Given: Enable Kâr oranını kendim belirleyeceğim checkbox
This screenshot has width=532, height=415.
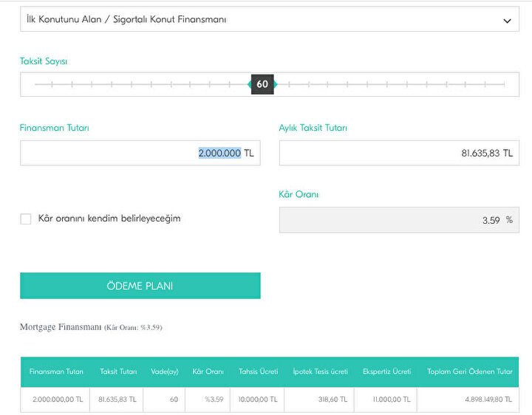Looking at the screenshot, I should 26,219.
